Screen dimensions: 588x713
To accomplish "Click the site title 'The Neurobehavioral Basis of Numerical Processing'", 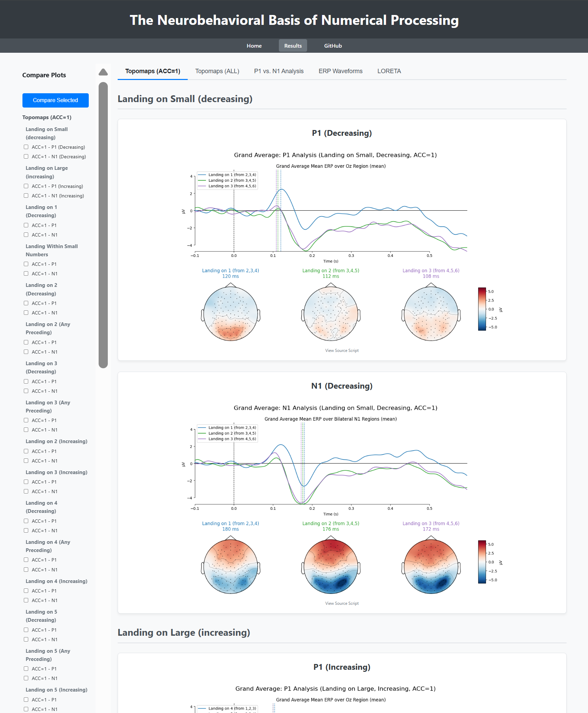I will (294, 20).
